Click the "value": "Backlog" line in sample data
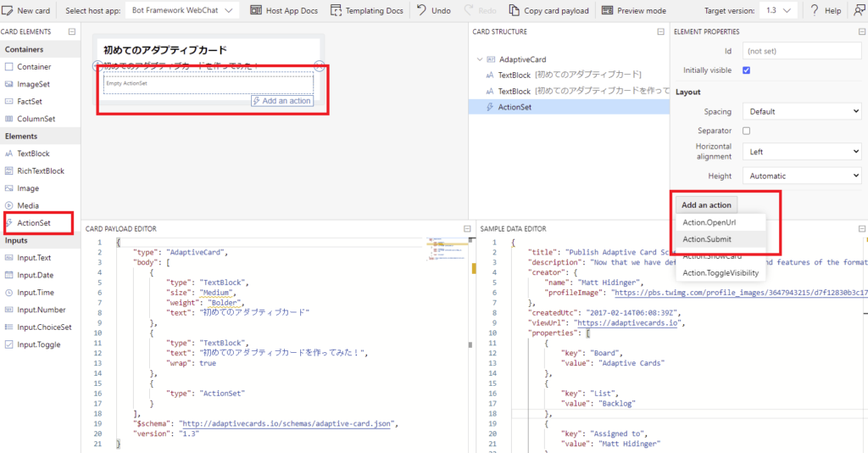 [x=598, y=404]
